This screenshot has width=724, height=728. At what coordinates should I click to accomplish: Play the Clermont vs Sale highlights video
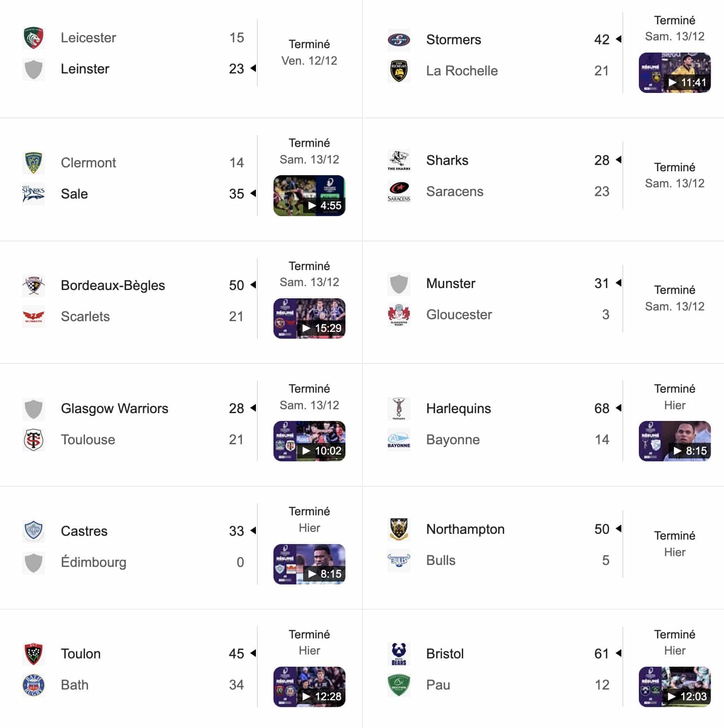[x=309, y=196]
